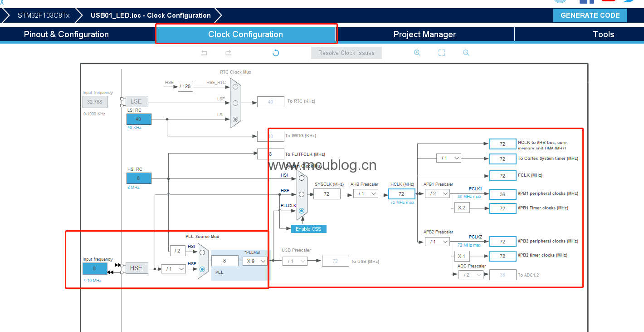Screen dimensions: 644x332
Task: Click the HSE block
Action: point(137,268)
